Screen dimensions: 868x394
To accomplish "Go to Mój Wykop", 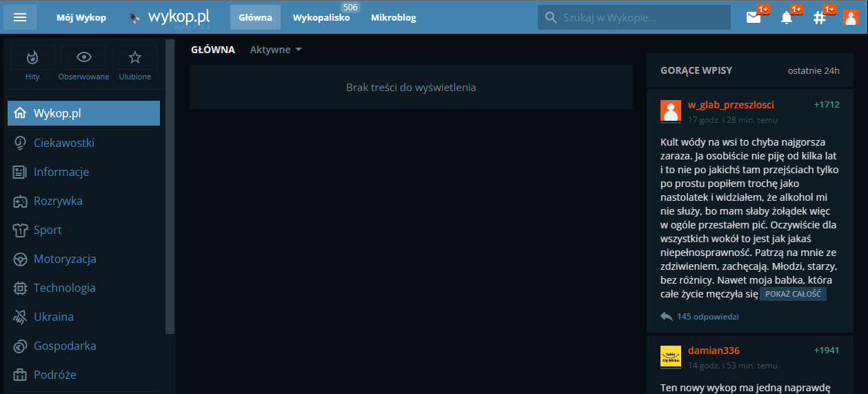I will [x=81, y=17].
